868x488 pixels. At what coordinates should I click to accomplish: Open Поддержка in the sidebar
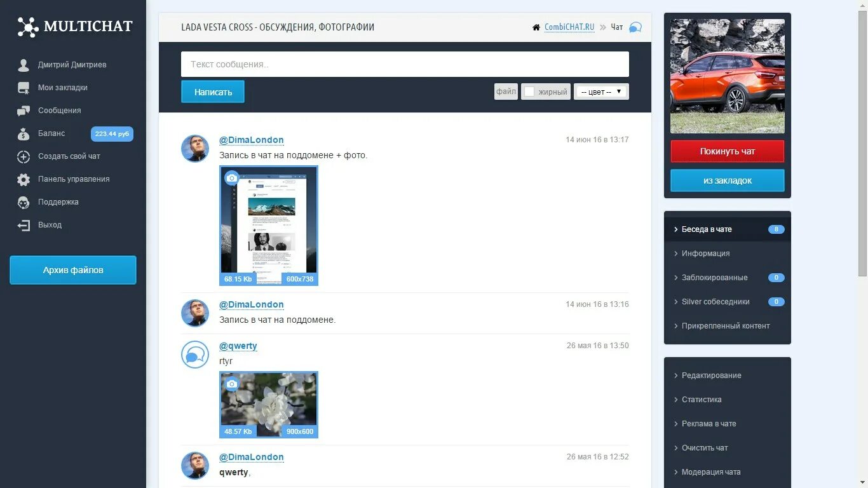point(58,202)
